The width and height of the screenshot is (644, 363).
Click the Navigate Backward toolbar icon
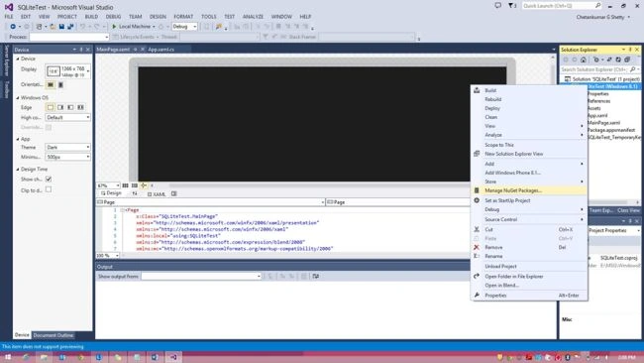tap(13, 27)
